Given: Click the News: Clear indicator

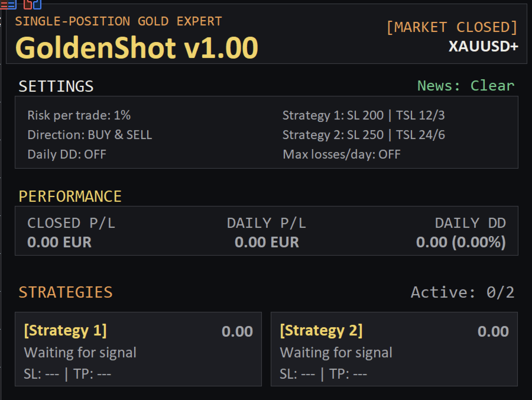Looking at the screenshot, I should pyautogui.click(x=466, y=86).
